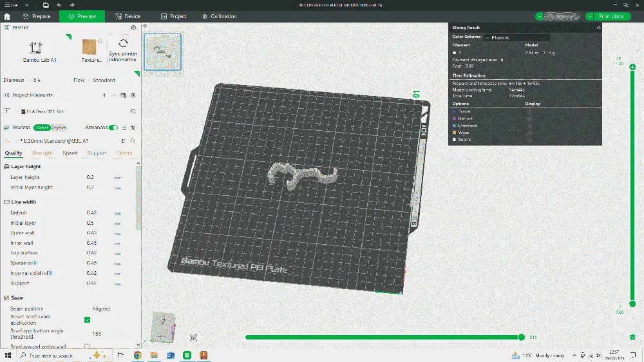Toggle Wipe display option
Image resolution: width=644 pixels, height=362 pixels.
(x=529, y=132)
